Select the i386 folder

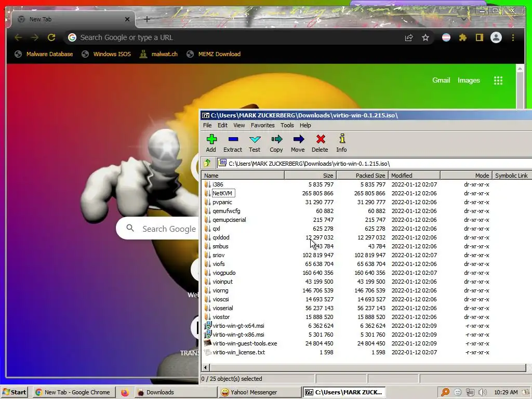coord(218,184)
